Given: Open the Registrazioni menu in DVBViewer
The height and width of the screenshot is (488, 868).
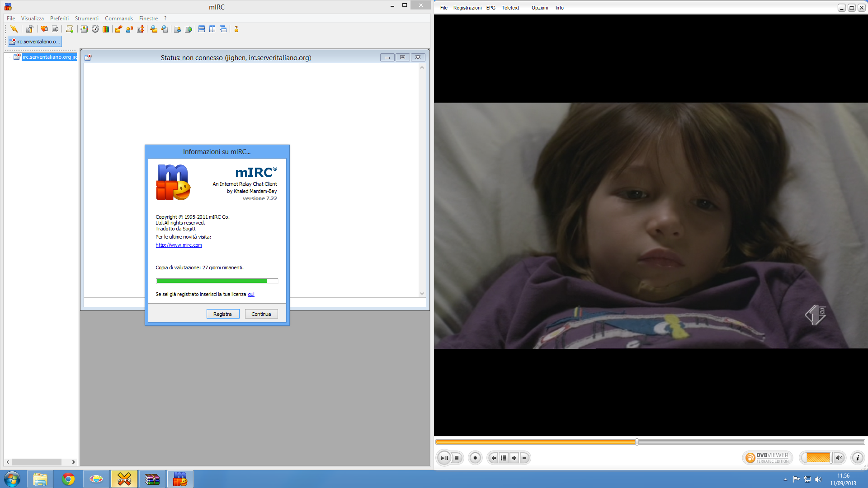Looking at the screenshot, I should (467, 8).
